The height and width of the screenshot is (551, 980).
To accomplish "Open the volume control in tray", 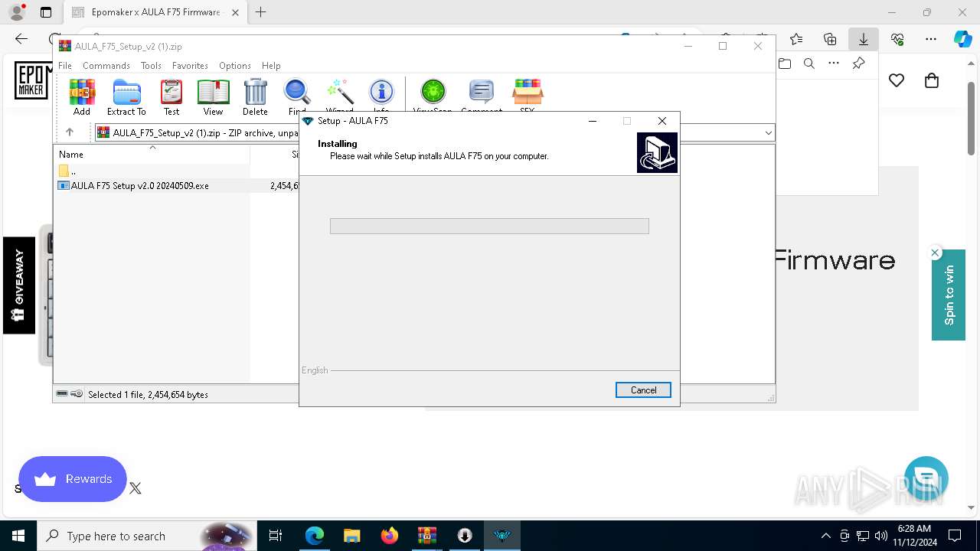I will click(881, 536).
